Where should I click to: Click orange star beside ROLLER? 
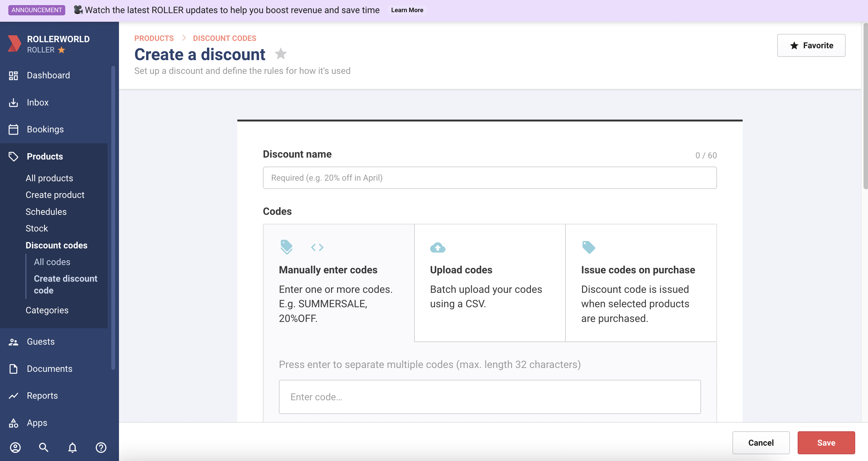(x=61, y=50)
